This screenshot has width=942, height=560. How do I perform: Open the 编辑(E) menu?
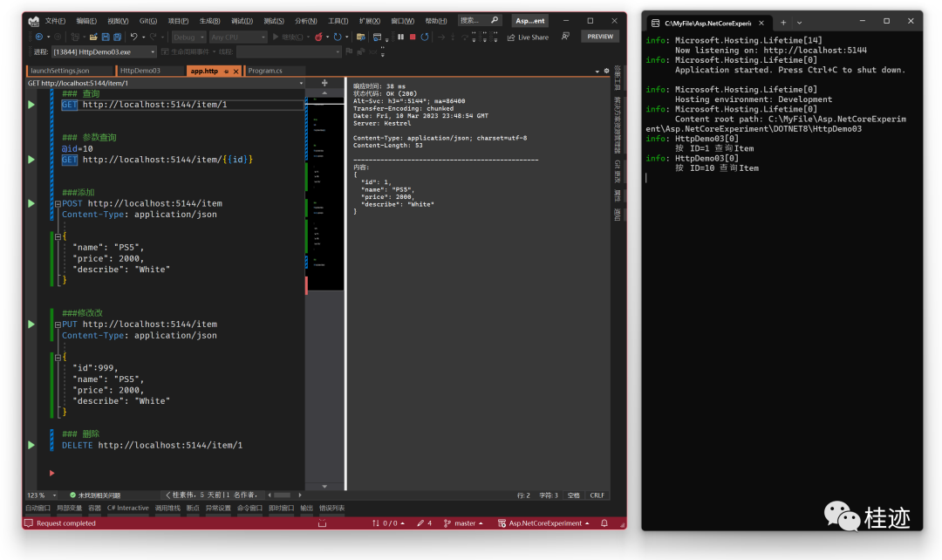click(x=86, y=21)
